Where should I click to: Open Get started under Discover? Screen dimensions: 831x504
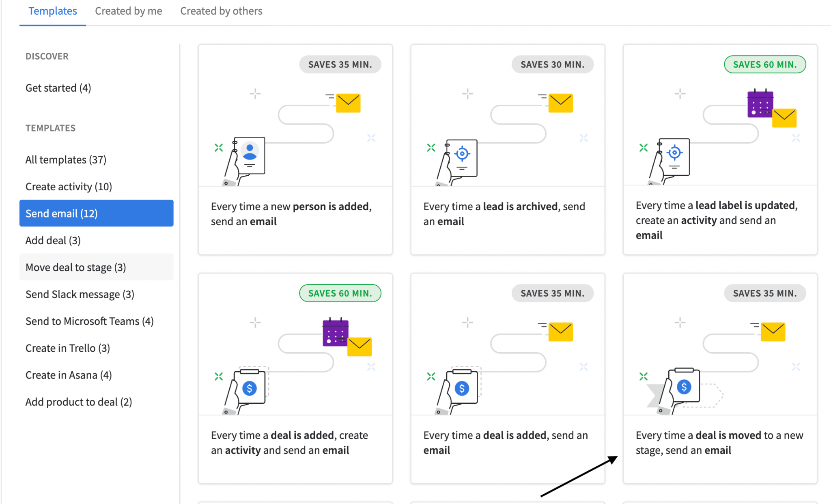coord(58,88)
